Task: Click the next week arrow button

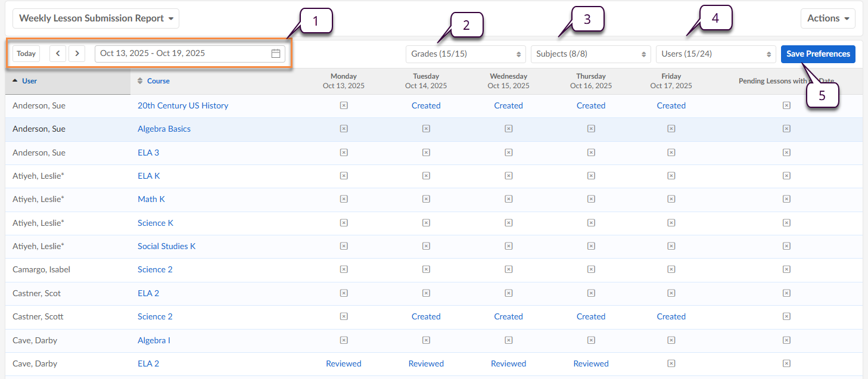Action: pos(77,54)
